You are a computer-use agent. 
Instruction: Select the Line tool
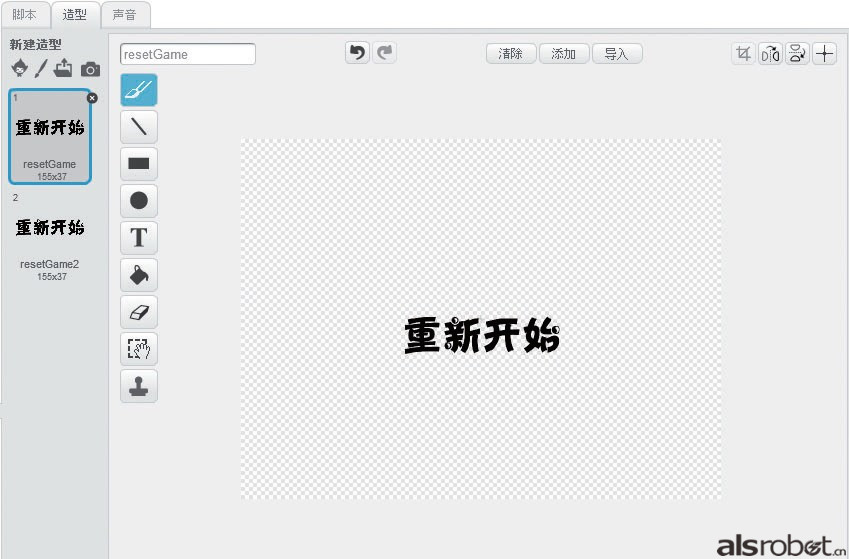coord(139,127)
